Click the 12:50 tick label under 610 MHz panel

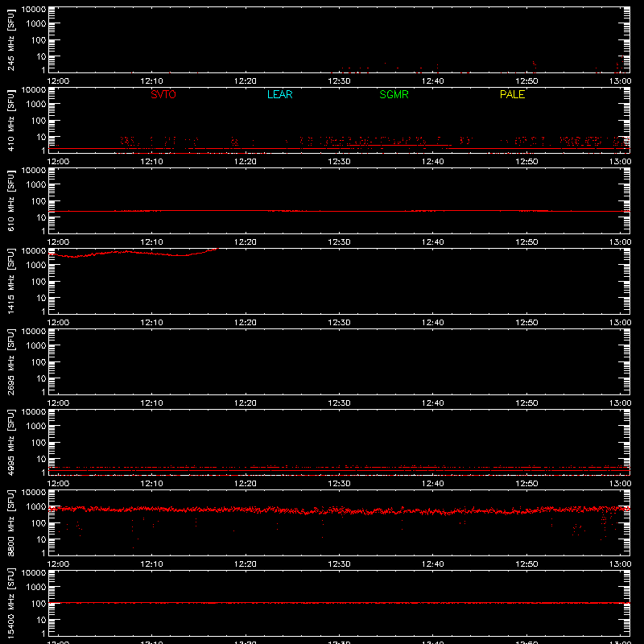coord(526,242)
